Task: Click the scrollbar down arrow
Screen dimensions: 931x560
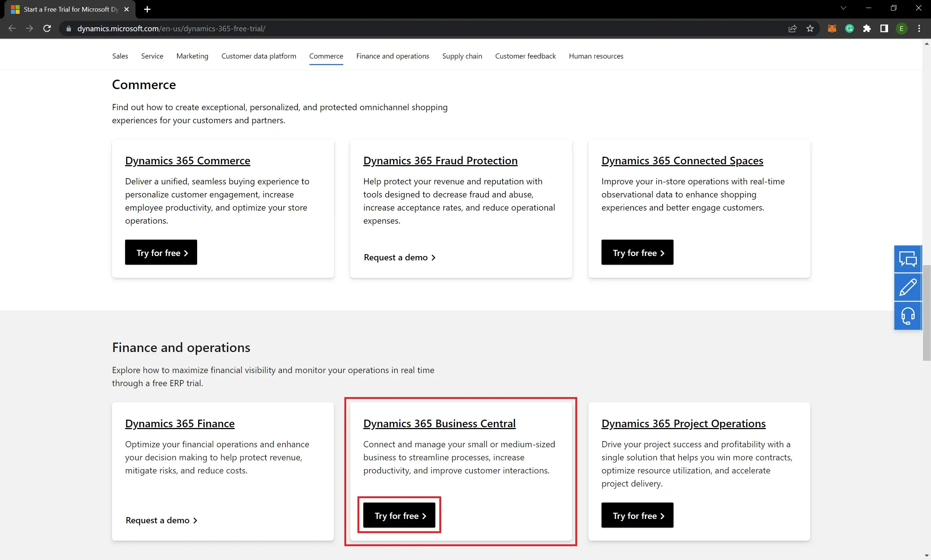Action: (927, 556)
